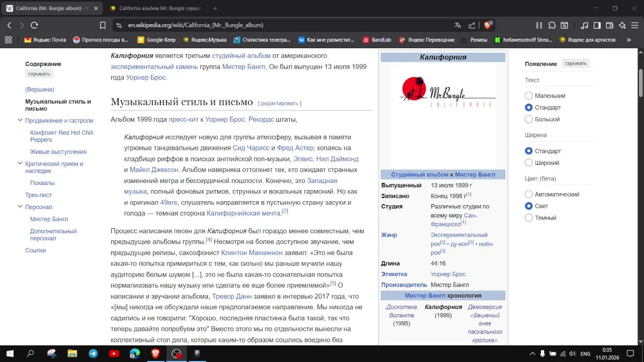644x362 pixels.
Task: Open the Яндекс для артистов bookmark
Action: (x=587, y=40)
